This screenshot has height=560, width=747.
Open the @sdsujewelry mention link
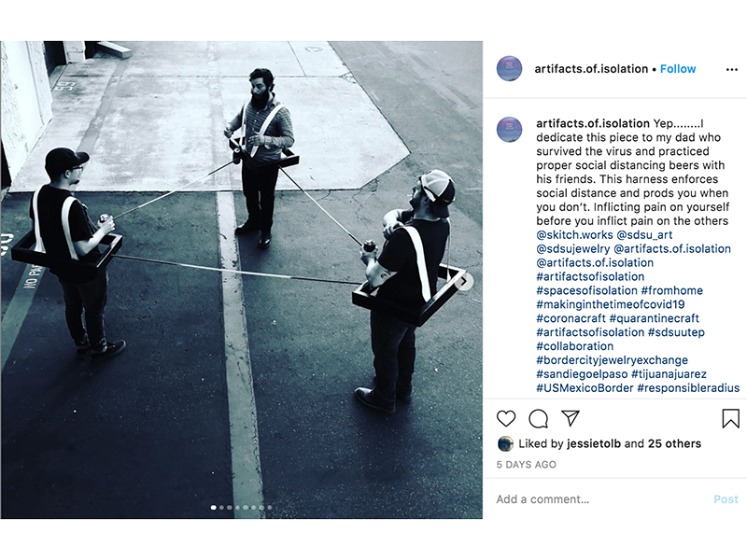click(573, 248)
